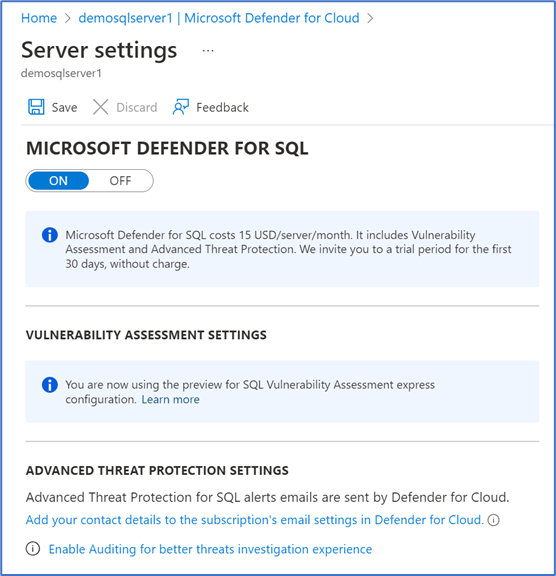Save the server settings
This screenshot has width=556, height=576.
(53, 107)
